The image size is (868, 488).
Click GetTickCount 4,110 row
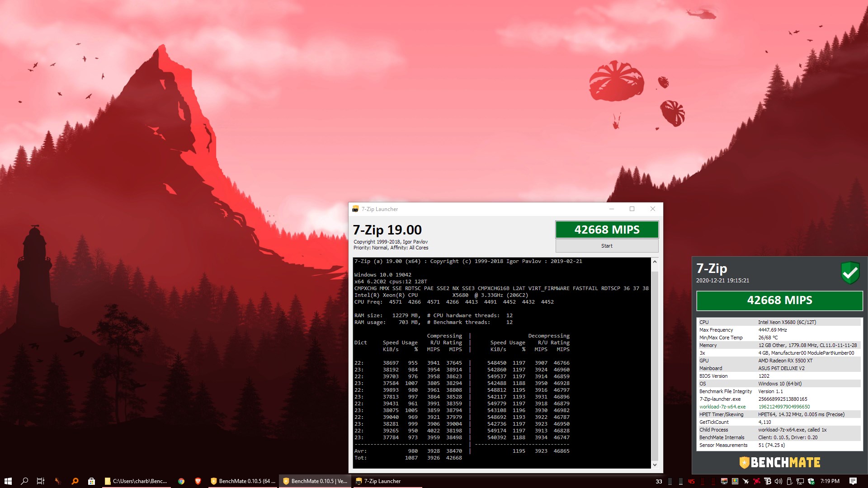(x=779, y=422)
